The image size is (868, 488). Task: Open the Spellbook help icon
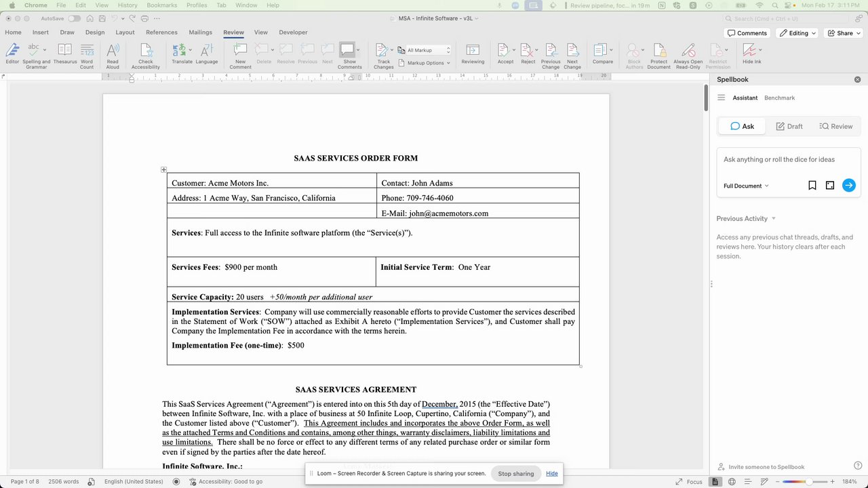click(x=858, y=466)
